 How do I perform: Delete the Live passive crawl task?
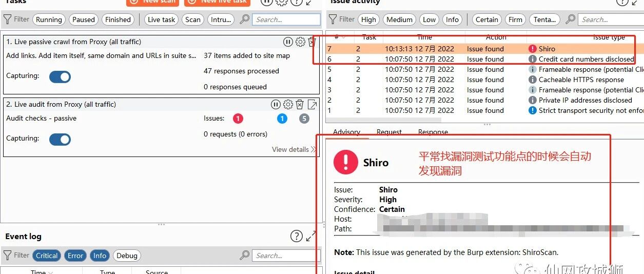312,42
